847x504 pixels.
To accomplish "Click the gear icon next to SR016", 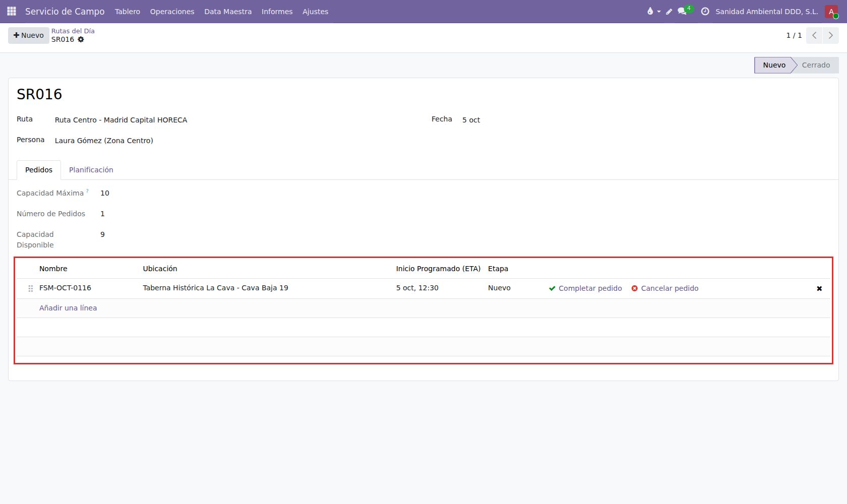I will 81,39.
